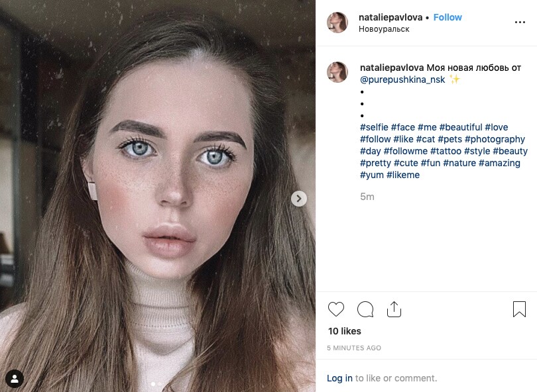Open the caption's profile avatar
This screenshot has width=537, height=392.
coord(337,72)
